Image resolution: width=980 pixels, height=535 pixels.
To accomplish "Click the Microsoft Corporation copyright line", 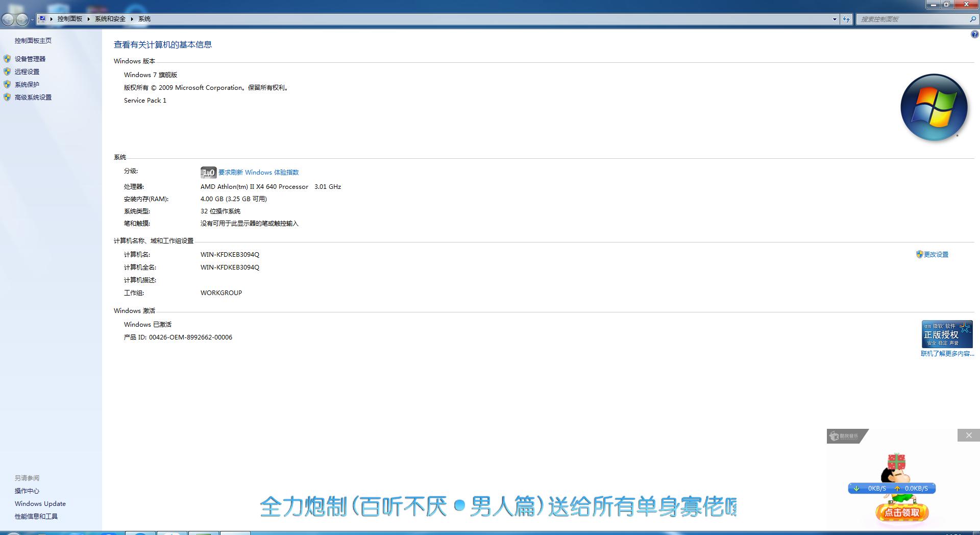I will click(207, 87).
